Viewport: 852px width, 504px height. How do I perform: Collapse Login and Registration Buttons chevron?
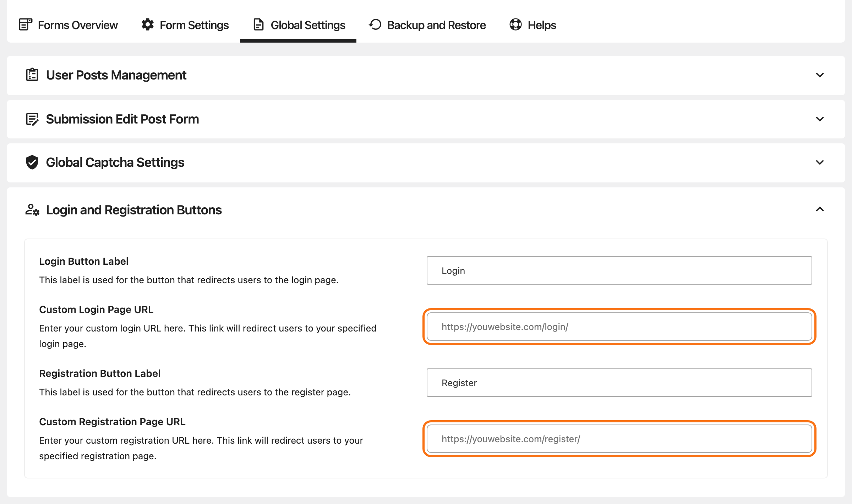[820, 209]
